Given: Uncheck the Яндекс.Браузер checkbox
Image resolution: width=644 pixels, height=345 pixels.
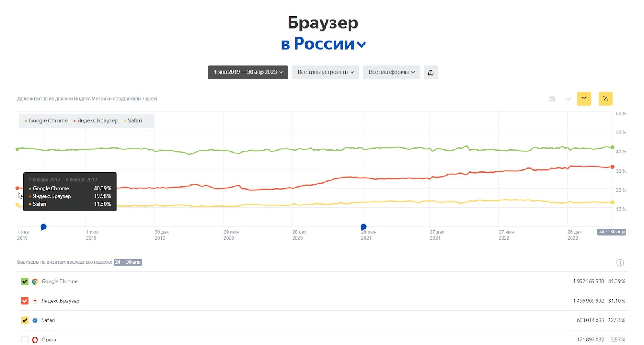Looking at the screenshot, I should [x=25, y=301].
